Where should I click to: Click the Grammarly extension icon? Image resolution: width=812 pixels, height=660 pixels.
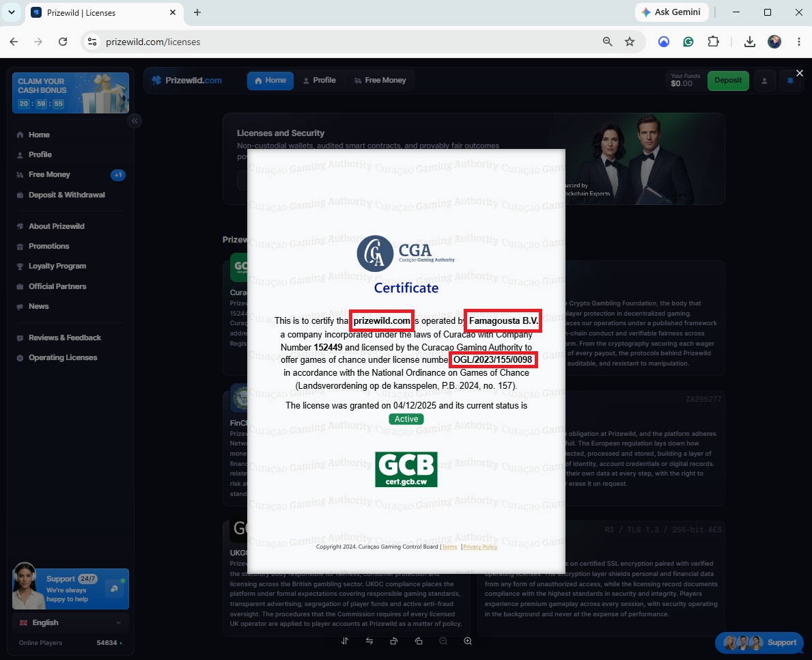coord(688,42)
